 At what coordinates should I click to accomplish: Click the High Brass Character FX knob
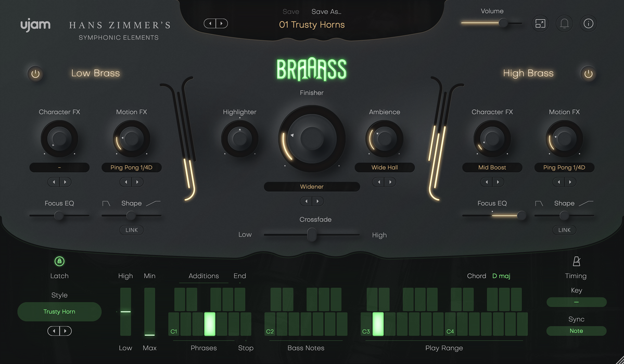(x=492, y=139)
